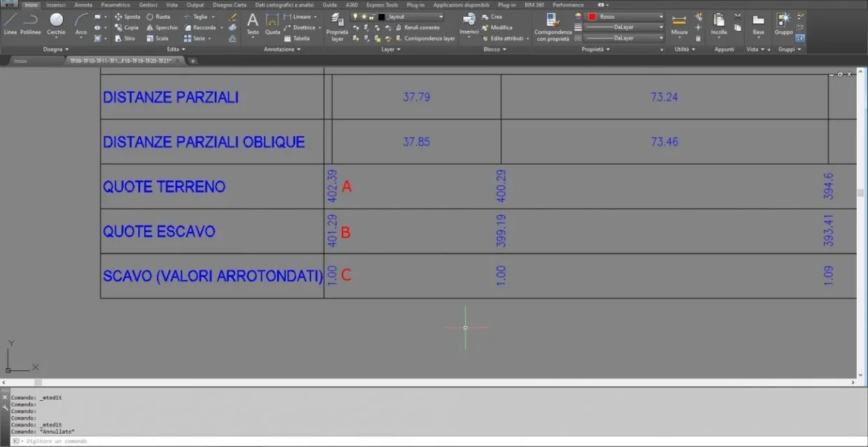
Task: Open Proprietà layer manager
Action: (x=337, y=28)
